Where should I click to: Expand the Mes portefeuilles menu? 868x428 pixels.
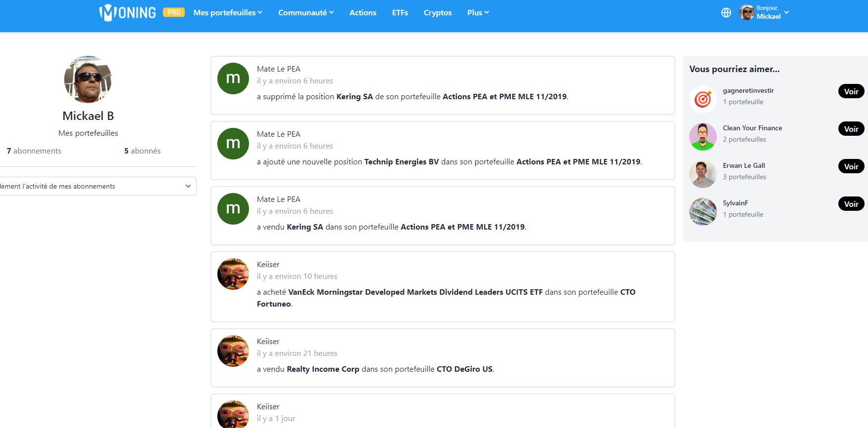click(x=228, y=12)
